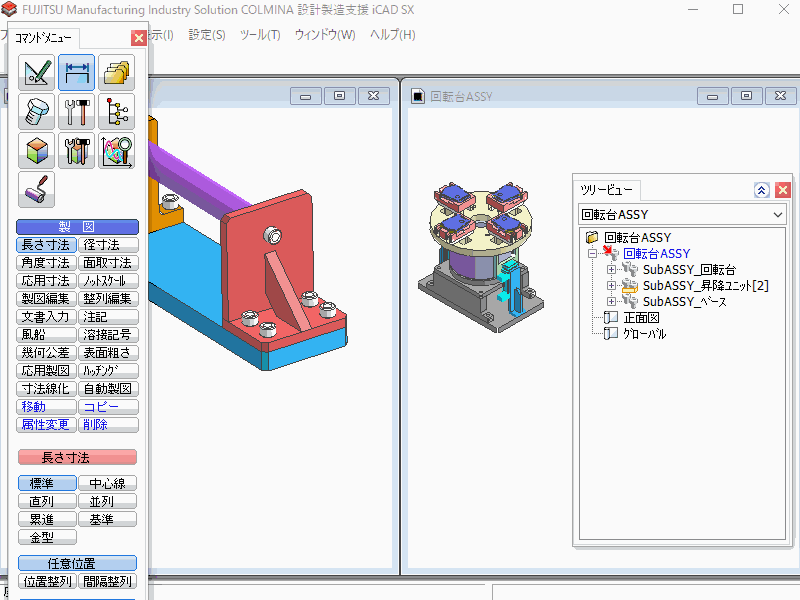Image resolution: width=800 pixels, height=600 pixels.
Task: Open the ヘルプ(H) menu
Action: 392,35
